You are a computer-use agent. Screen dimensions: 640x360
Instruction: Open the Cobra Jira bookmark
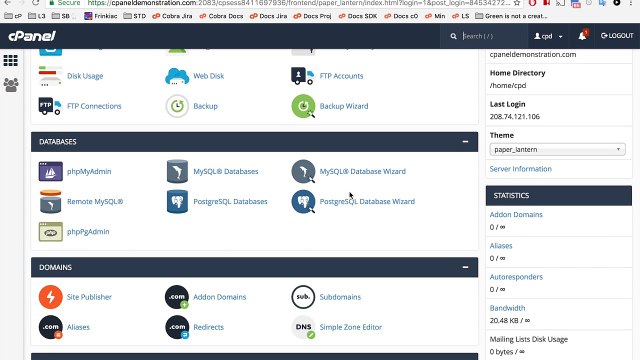(172, 16)
